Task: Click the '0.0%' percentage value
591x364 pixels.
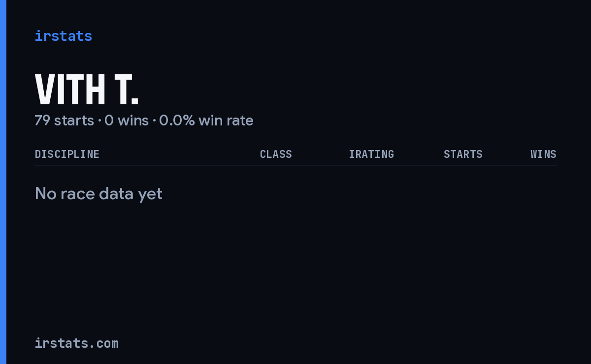Action: 177,121
